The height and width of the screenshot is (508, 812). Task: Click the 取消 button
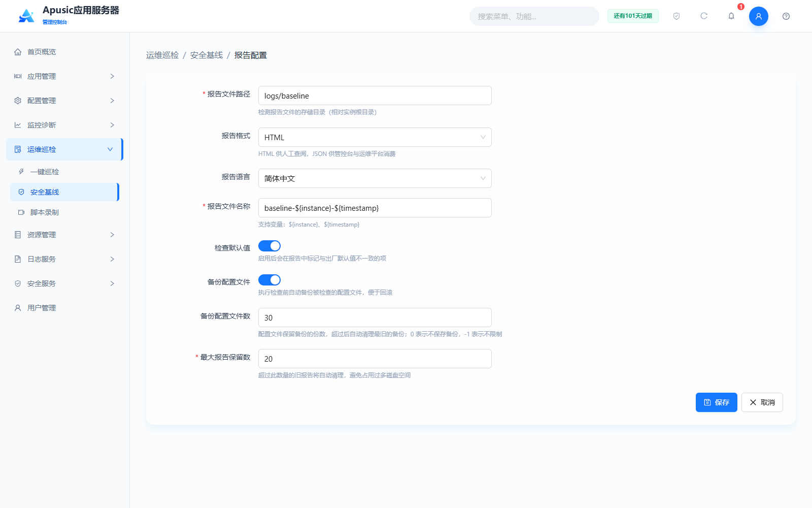762,402
